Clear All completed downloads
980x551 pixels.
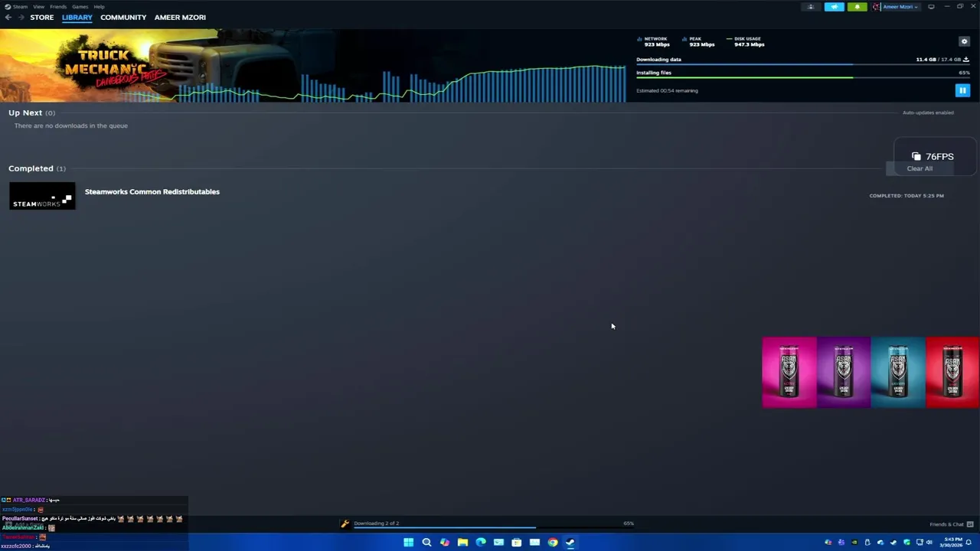(x=920, y=168)
